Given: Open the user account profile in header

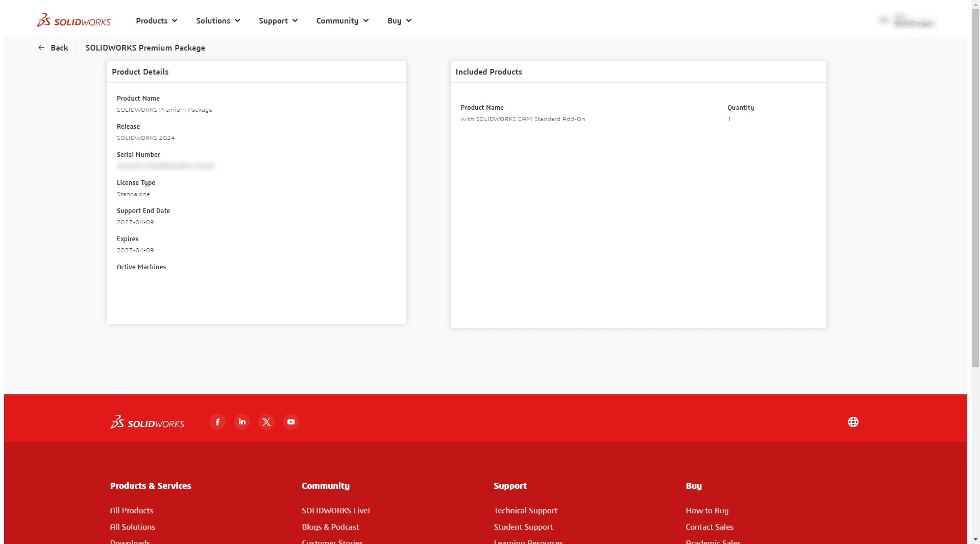Looking at the screenshot, I should pos(908,20).
